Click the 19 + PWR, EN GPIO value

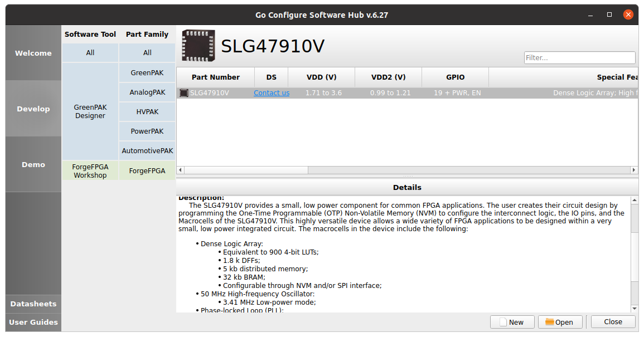pos(457,93)
